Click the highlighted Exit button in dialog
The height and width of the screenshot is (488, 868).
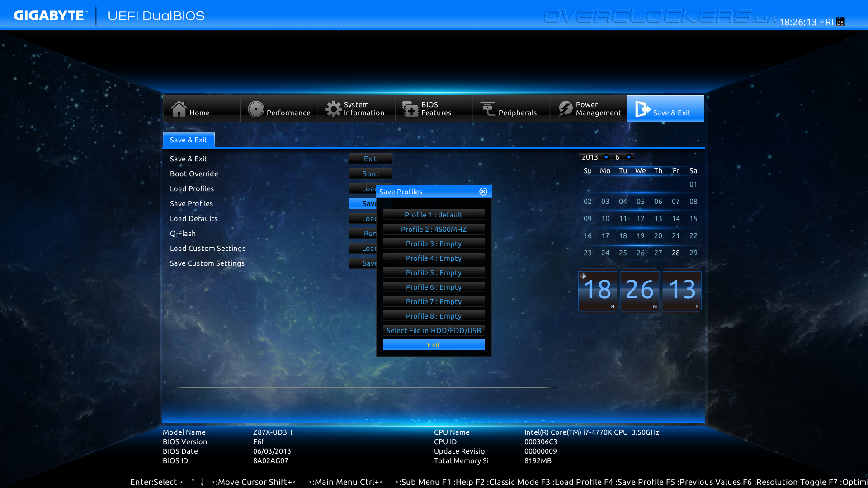tap(434, 345)
